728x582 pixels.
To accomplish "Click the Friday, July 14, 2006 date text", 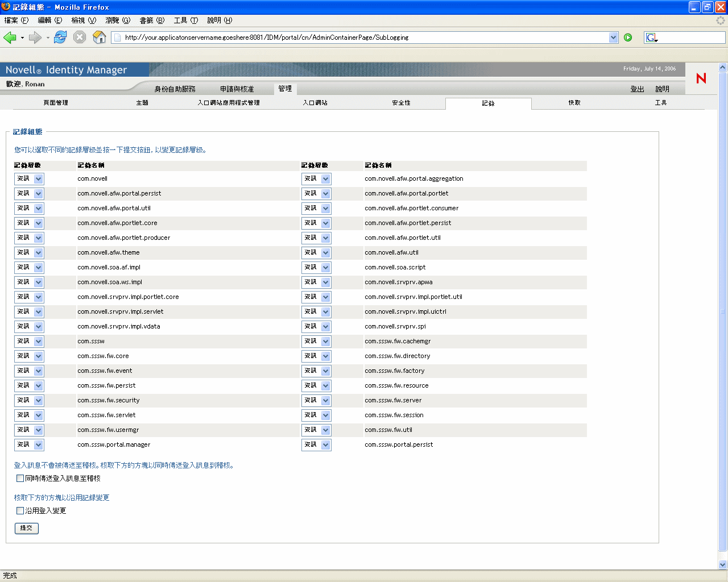I will (650, 69).
